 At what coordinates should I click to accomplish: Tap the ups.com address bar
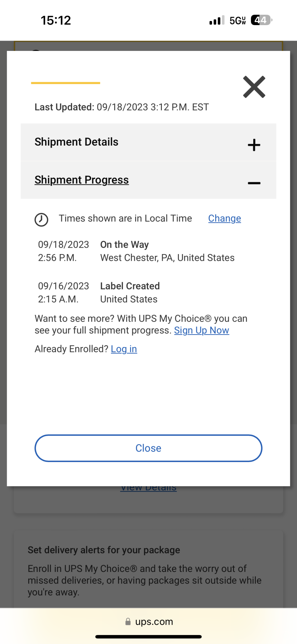[154, 622]
